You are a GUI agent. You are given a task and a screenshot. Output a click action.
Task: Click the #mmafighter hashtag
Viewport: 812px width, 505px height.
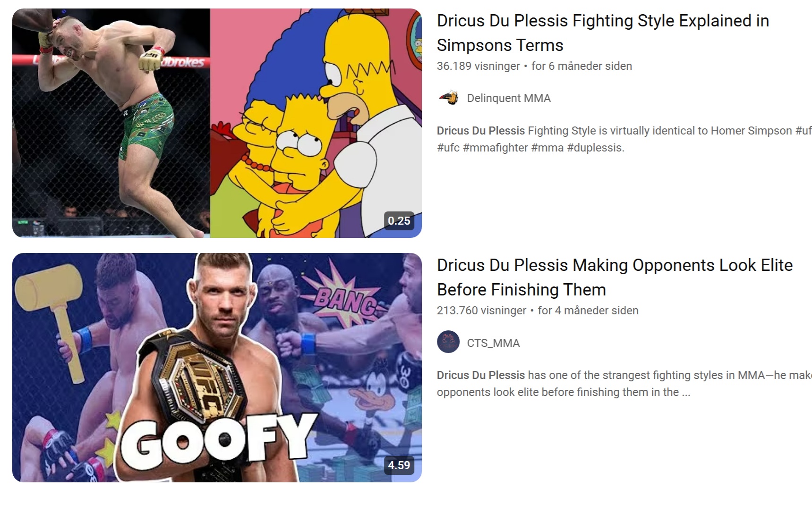(495, 148)
